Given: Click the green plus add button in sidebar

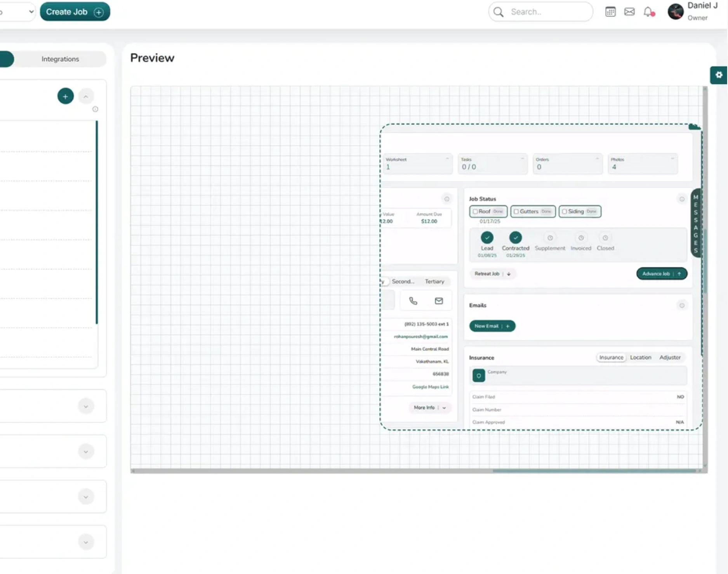Looking at the screenshot, I should click(66, 96).
